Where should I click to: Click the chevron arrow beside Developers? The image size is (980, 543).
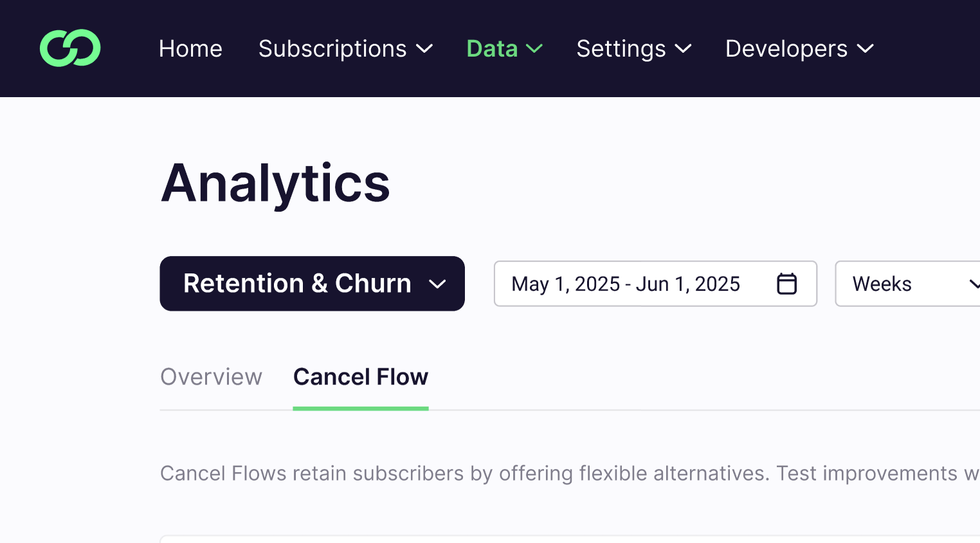[866, 49]
